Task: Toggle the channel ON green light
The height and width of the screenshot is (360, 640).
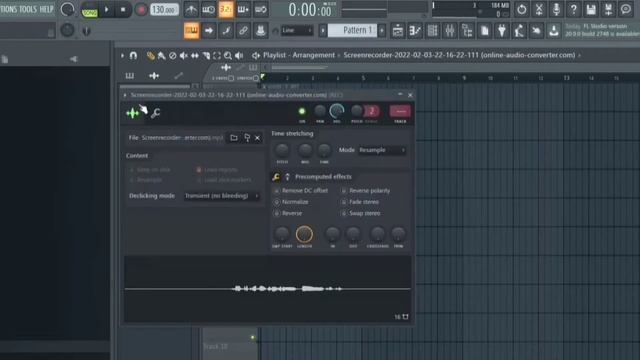Action: 302,111
